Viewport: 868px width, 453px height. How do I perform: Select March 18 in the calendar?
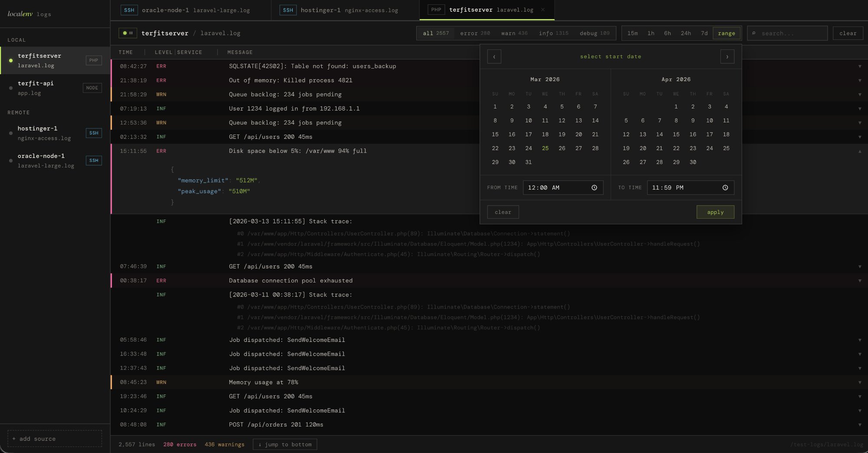[x=545, y=135]
